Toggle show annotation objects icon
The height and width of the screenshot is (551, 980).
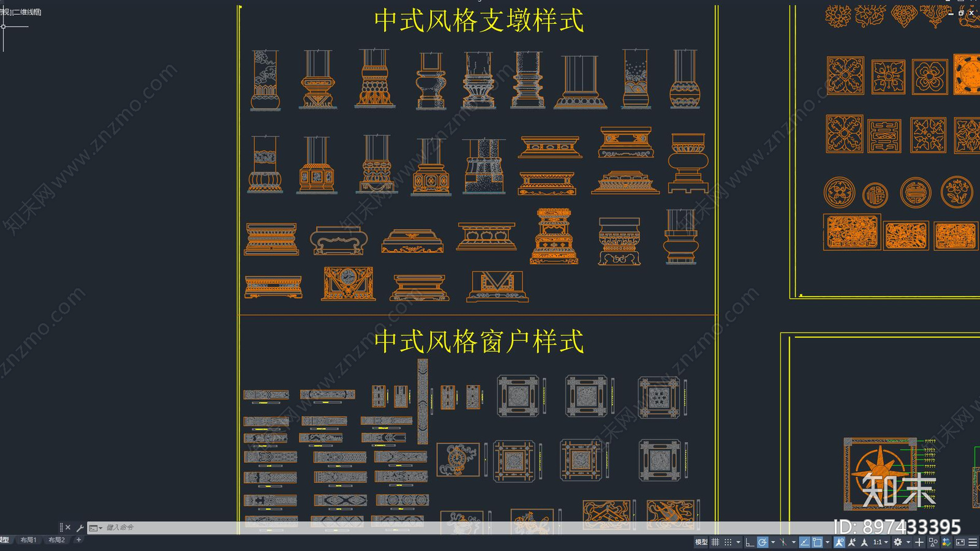click(839, 542)
